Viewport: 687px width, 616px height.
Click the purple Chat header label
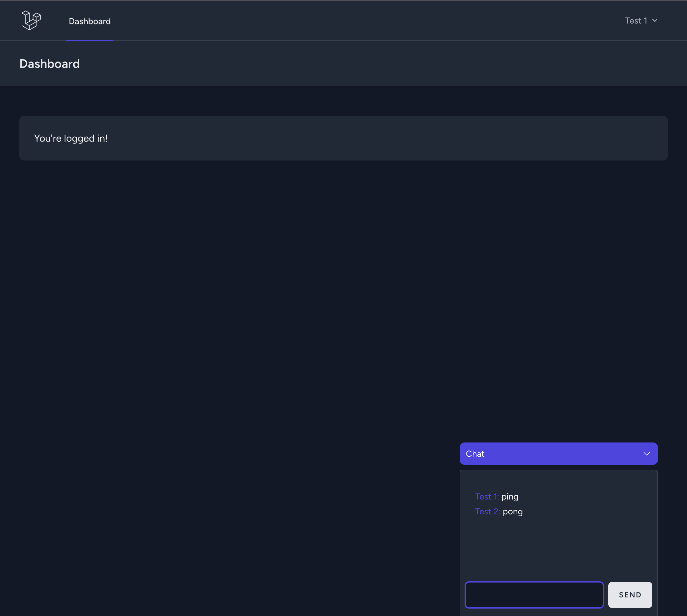click(x=475, y=454)
